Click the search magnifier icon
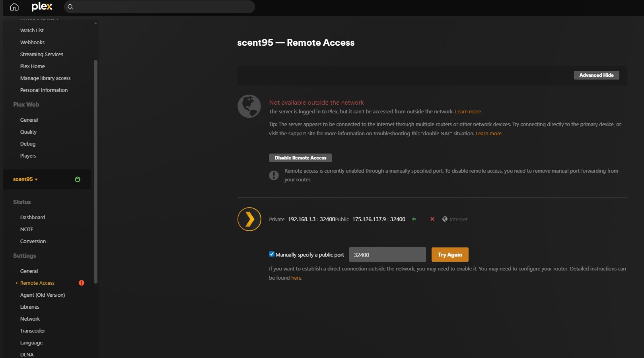 (x=70, y=7)
